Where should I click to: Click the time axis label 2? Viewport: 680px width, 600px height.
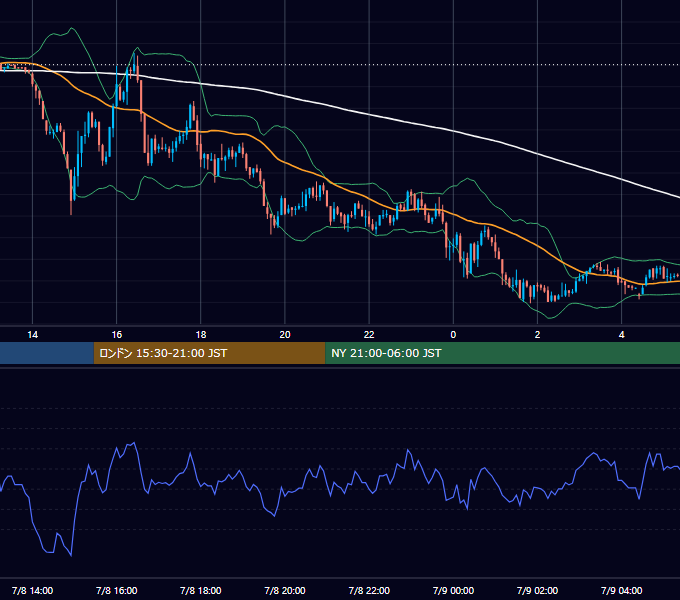pos(537,335)
